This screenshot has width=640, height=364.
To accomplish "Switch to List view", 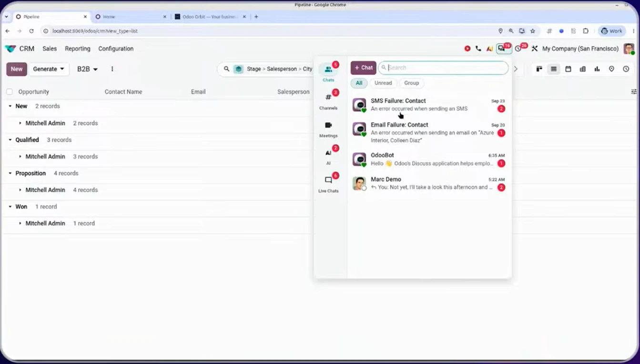I will coord(554,69).
